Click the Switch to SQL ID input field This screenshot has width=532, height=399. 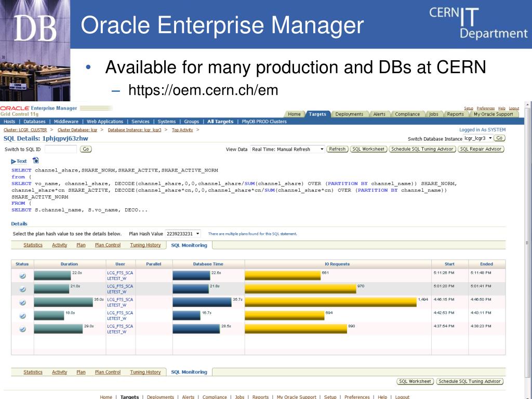point(61,149)
